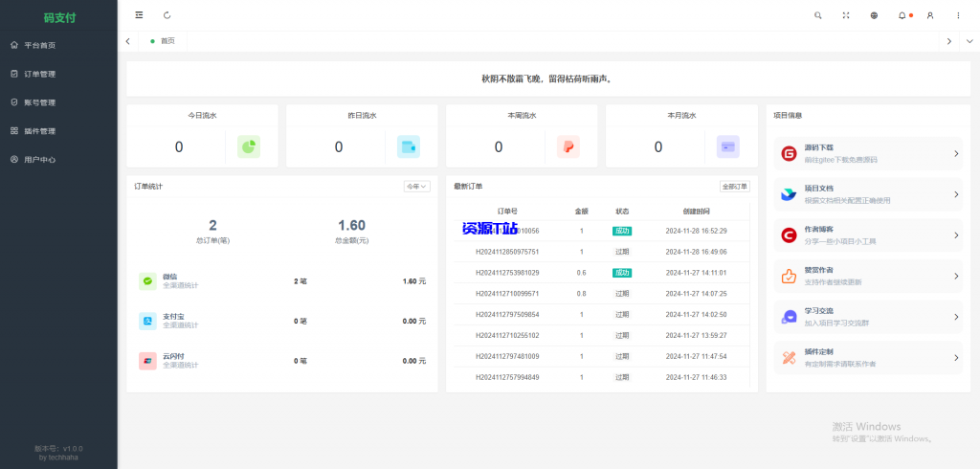The width and height of the screenshot is (980, 469).
Task: Click the 项目文档 document icon
Action: [789, 194]
